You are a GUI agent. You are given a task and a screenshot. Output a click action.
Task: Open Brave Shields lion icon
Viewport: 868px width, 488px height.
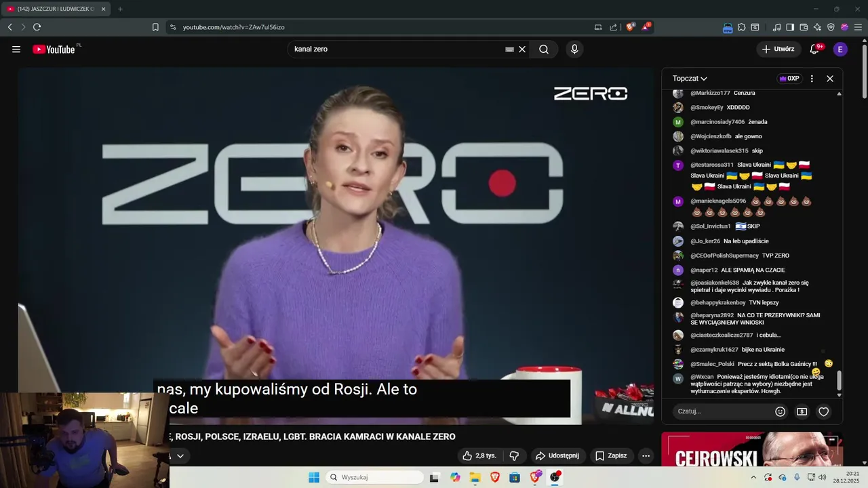(631, 27)
